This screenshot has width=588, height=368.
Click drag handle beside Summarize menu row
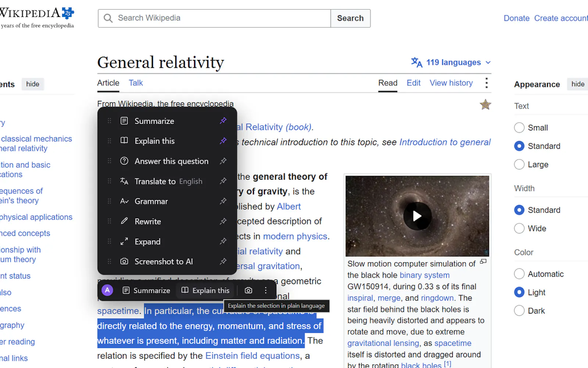coord(109,121)
